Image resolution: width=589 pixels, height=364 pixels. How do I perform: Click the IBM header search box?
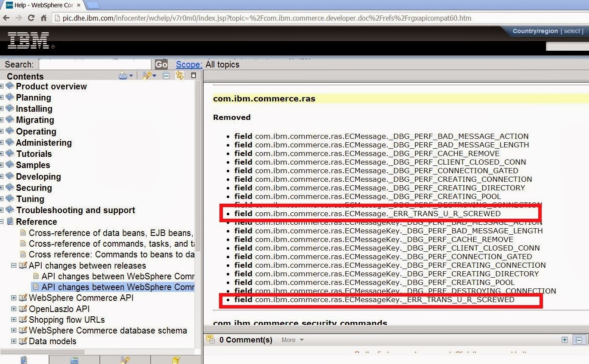[x=567, y=46]
